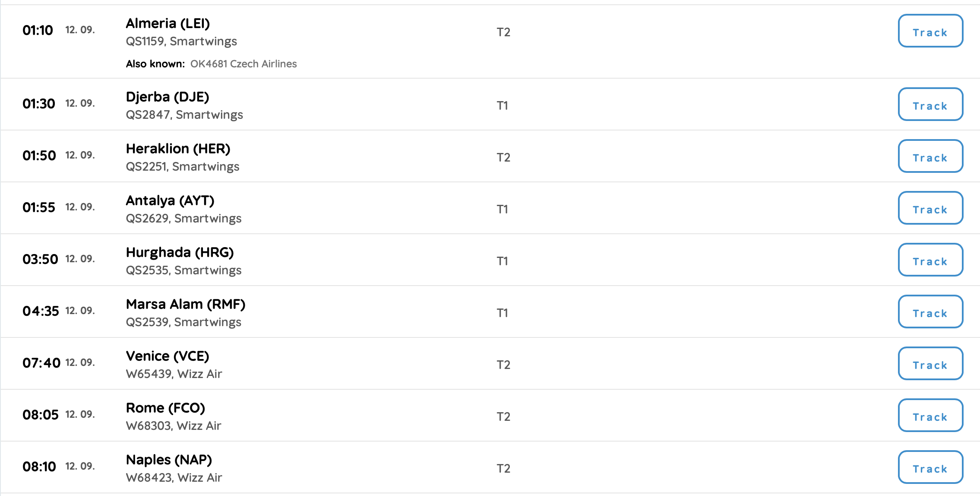The image size is (980, 496).
Task: Track the Heraklion QS2251 flight
Action: click(930, 156)
